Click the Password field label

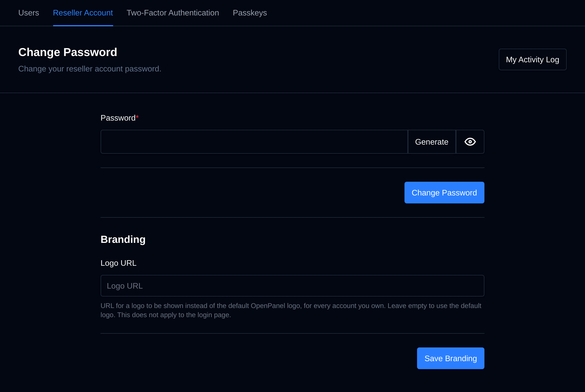tap(119, 118)
